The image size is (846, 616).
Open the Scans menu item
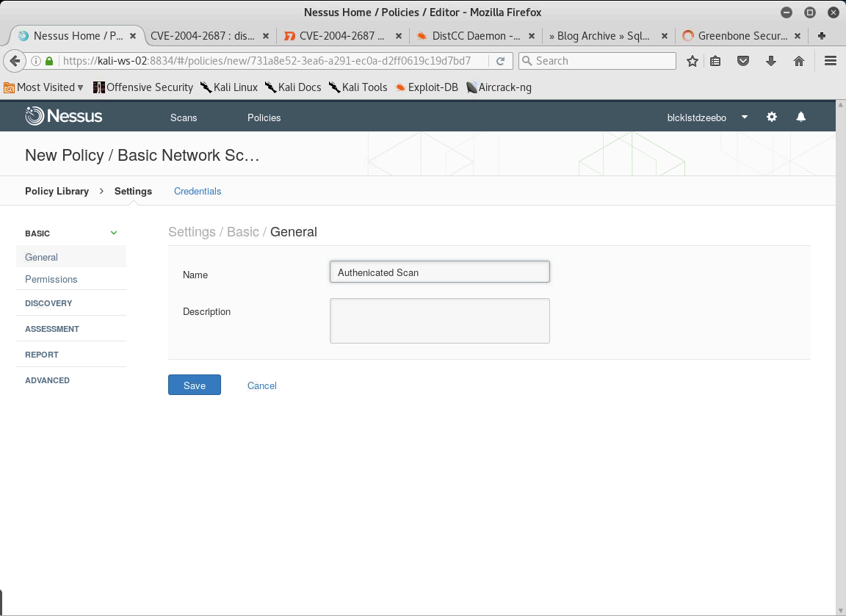coord(184,117)
